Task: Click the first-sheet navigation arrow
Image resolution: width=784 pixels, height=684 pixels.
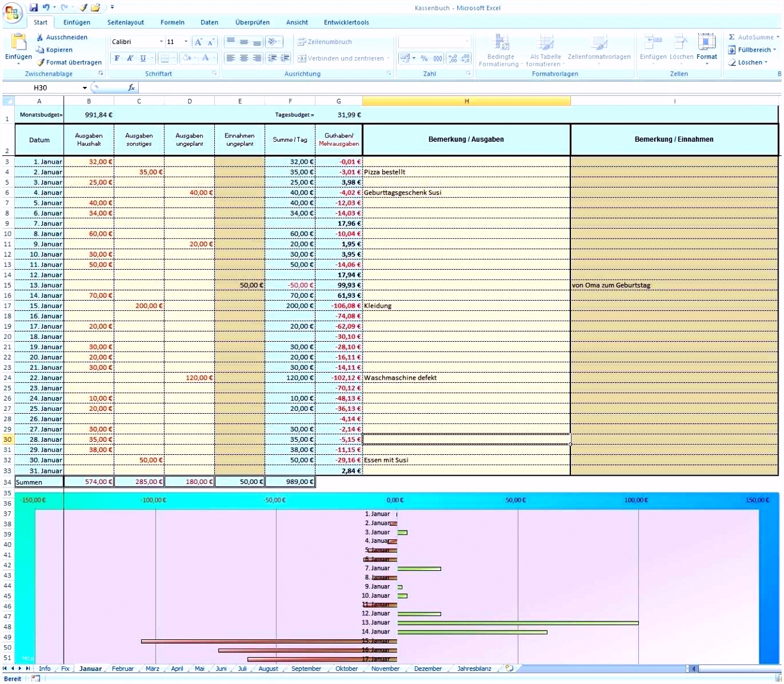Action: 5,669
